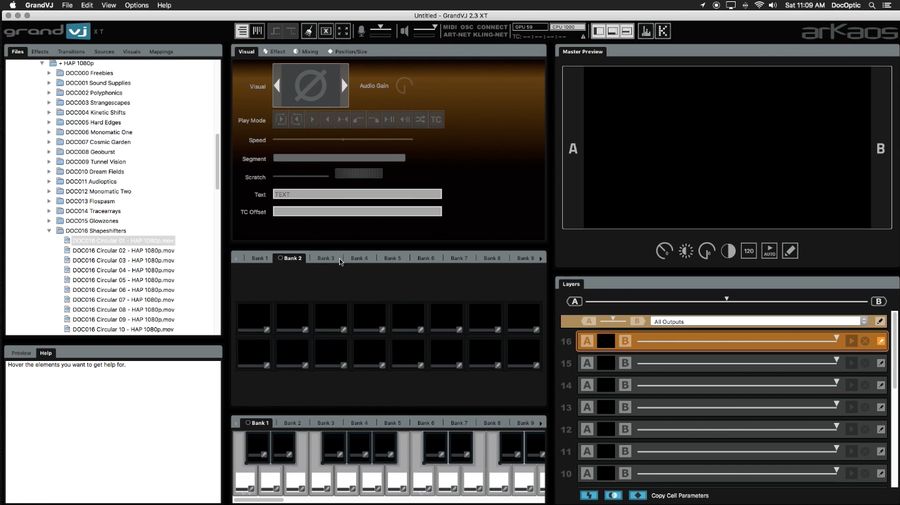Toggle the B button on layer 14
900x505 pixels.
click(x=625, y=385)
